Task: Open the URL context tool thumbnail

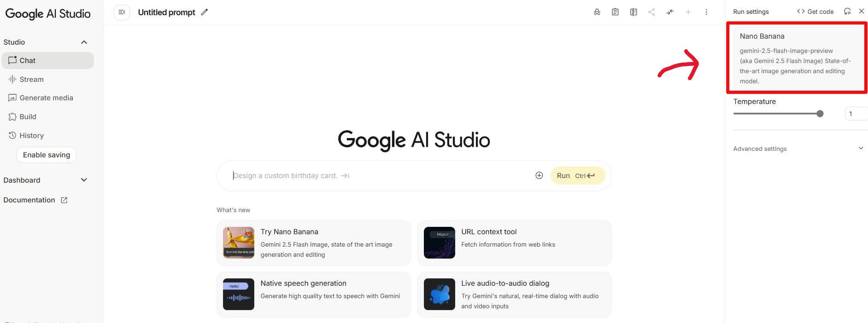Action: pyautogui.click(x=440, y=242)
